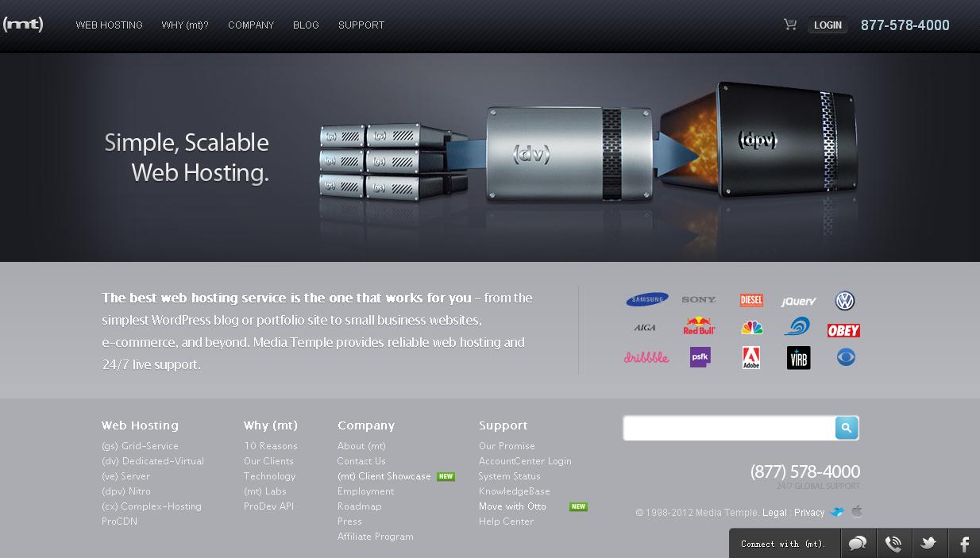The height and width of the screenshot is (558, 980).
Task: Open Affiliate Program link
Action: pos(376,537)
